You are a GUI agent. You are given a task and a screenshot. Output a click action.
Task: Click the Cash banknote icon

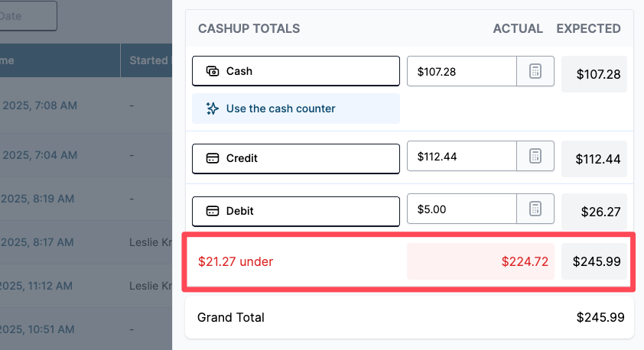coord(213,71)
